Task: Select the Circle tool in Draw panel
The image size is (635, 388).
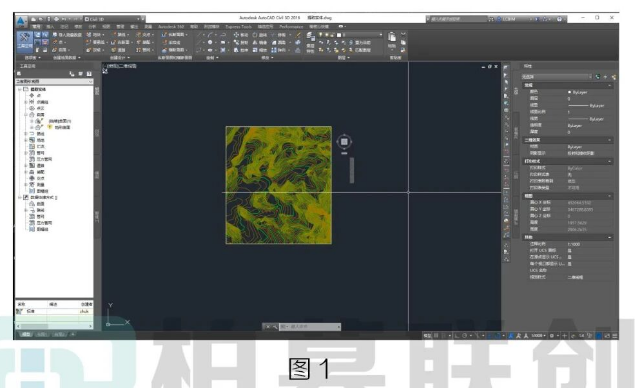Action: (x=210, y=43)
